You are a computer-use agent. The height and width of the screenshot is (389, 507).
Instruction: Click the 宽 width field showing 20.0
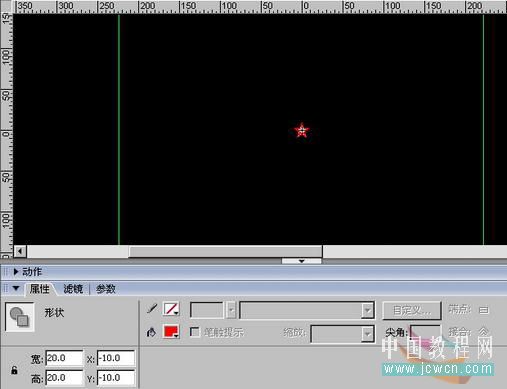64,358
